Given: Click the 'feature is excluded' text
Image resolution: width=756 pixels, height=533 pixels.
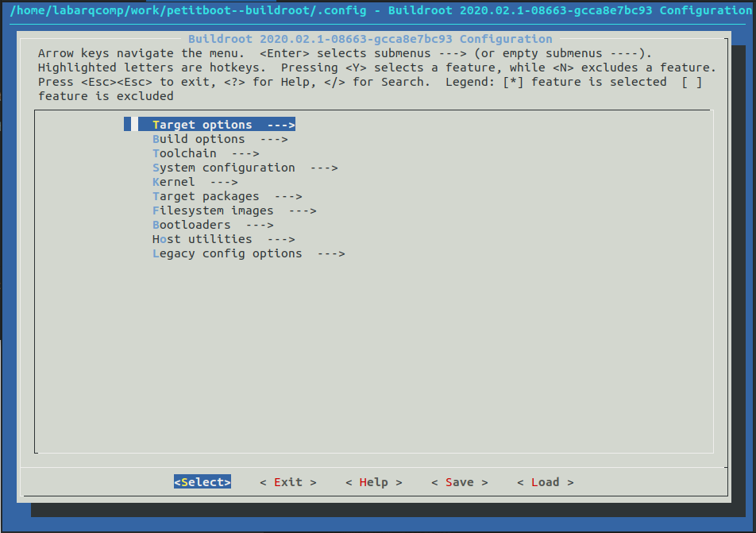Looking at the screenshot, I should click(106, 96).
